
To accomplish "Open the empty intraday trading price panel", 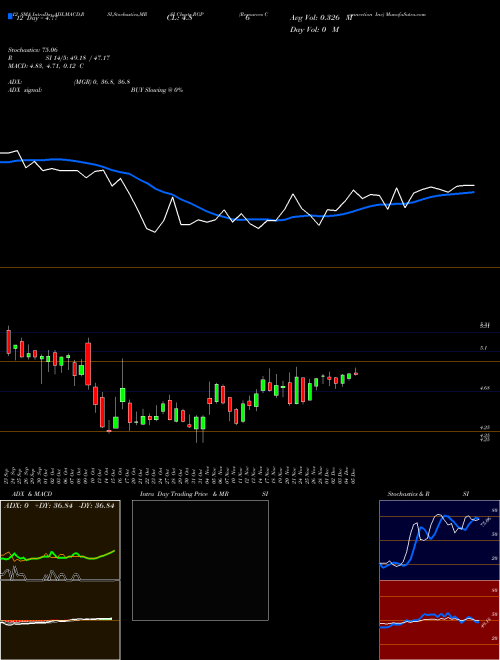I will coord(200,560).
